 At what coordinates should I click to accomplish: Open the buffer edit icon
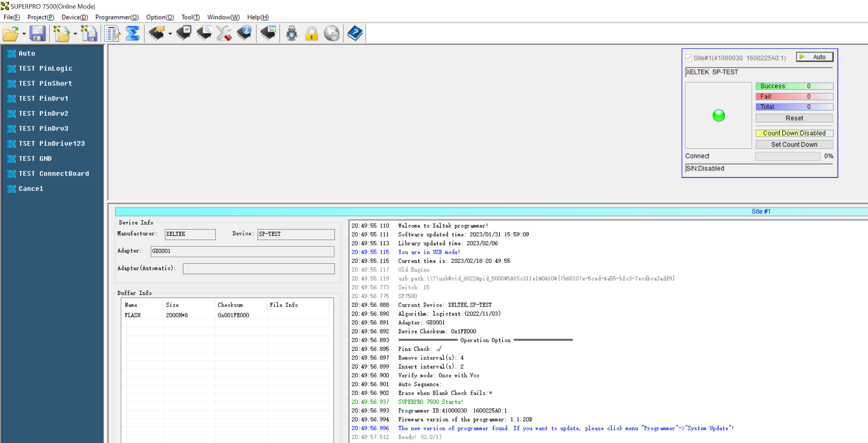(112, 34)
